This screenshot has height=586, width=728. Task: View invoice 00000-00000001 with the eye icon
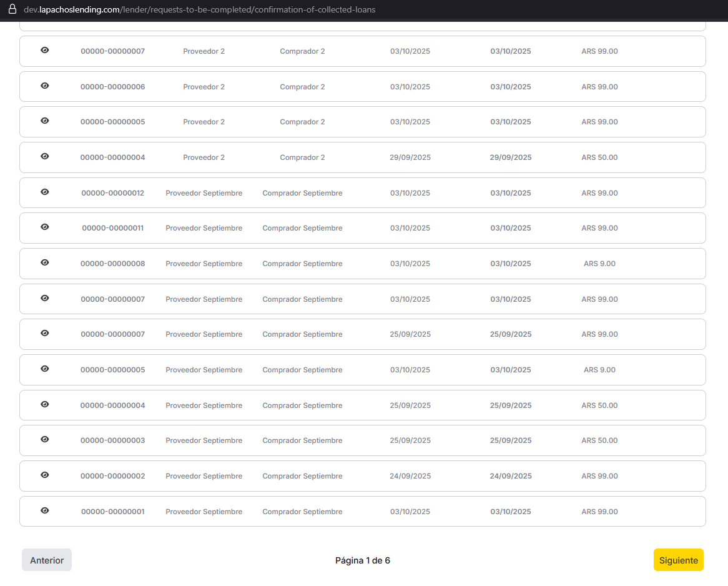(45, 511)
